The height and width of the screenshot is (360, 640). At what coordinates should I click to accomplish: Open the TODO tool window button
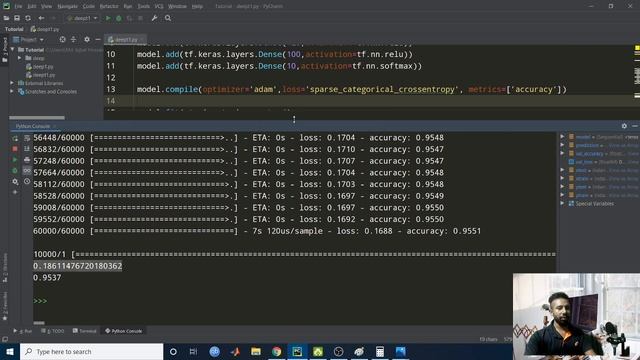(53, 331)
